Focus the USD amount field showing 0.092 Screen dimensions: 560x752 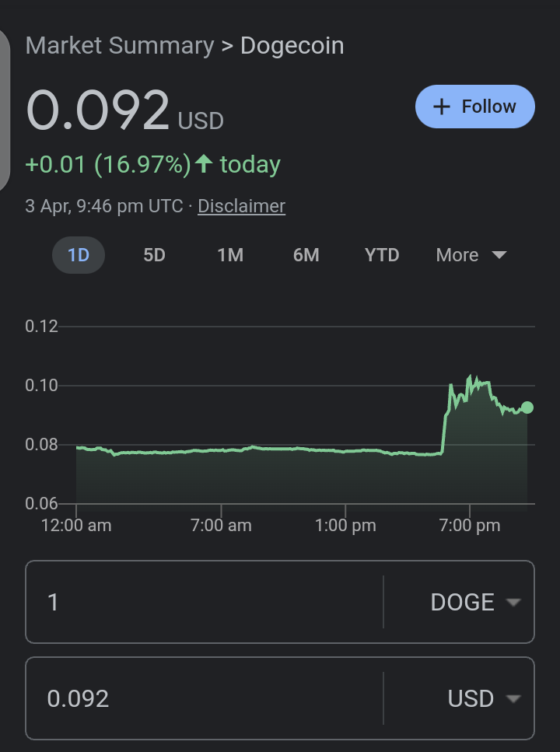coord(205,698)
